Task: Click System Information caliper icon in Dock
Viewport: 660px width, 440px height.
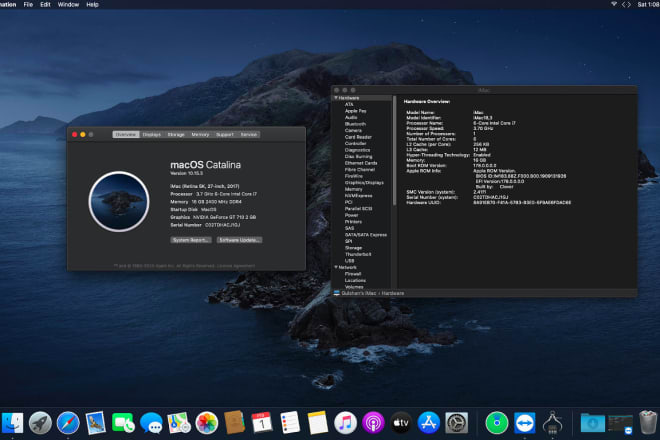Action: pyautogui.click(x=553, y=423)
